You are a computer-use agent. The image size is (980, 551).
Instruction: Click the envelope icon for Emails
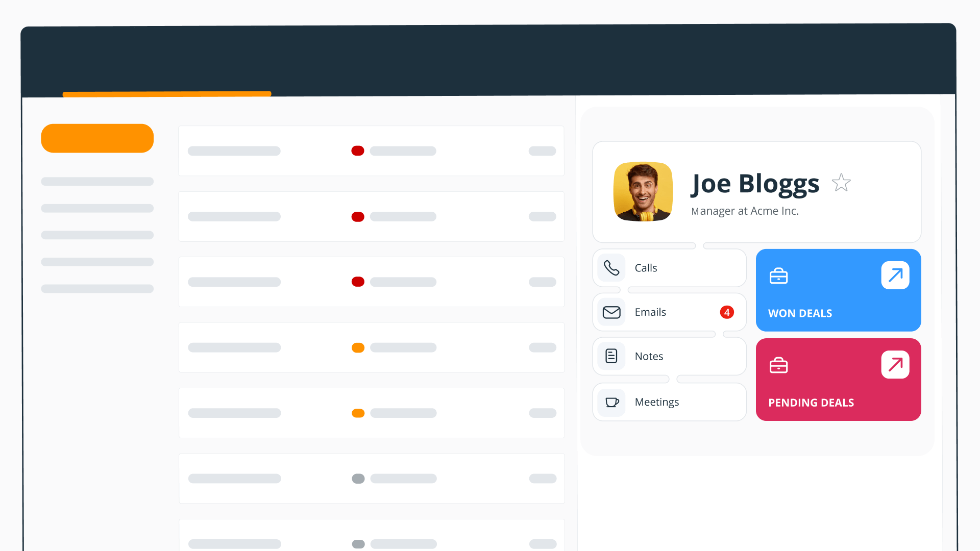coord(611,312)
